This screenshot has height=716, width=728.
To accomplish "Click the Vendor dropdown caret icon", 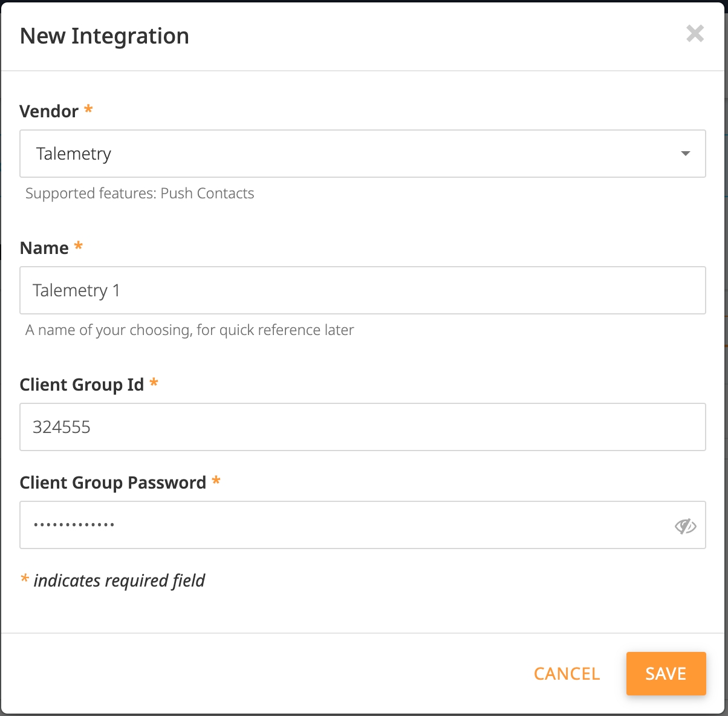I will click(686, 154).
